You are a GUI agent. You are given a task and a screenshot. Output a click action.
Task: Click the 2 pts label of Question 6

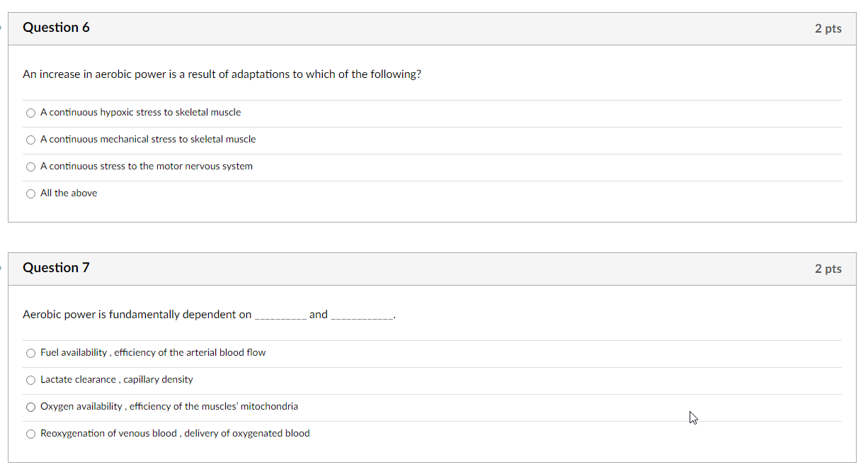click(828, 28)
